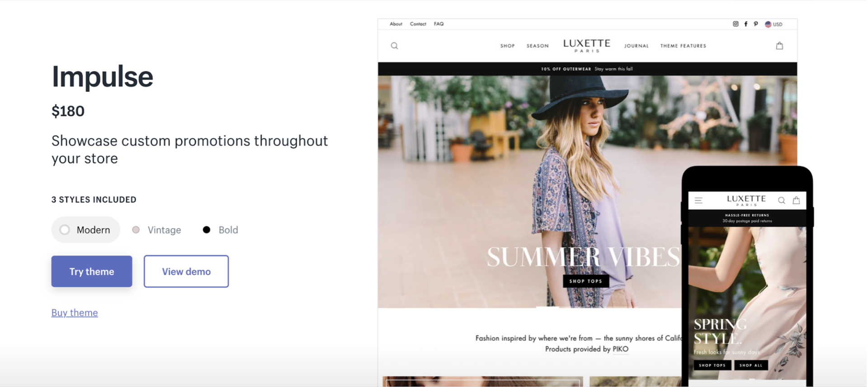Image resolution: width=868 pixels, height=387 pixels.
Task: Open the shopping bag icon in desktop preview
Action: click(779, 46)
